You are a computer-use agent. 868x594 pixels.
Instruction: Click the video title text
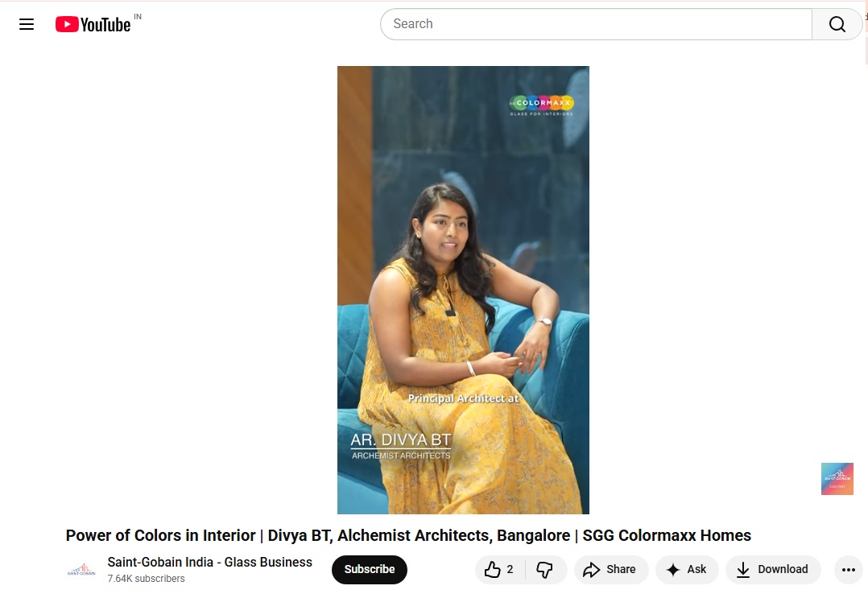click(x=408, y=535)
